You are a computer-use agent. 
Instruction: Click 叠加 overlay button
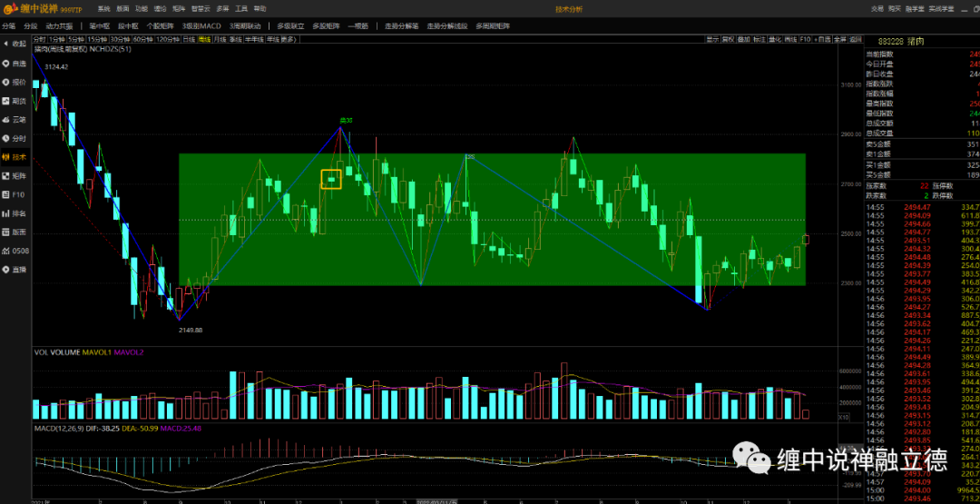(x=744, y=39)
